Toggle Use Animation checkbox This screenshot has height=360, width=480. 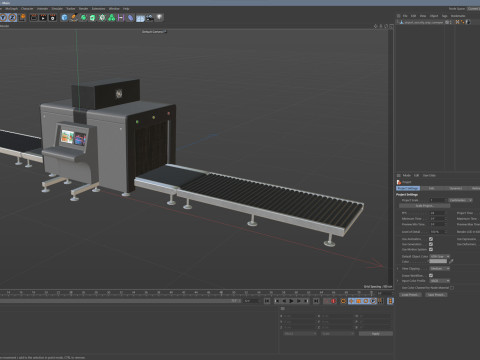coord(431,239)
